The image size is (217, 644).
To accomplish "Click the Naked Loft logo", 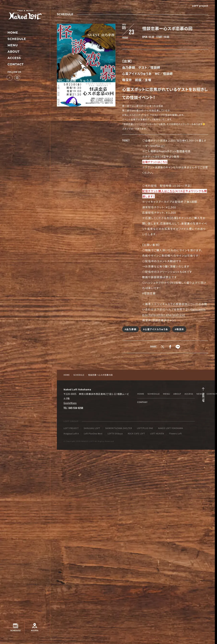I will tap(25, 15).
